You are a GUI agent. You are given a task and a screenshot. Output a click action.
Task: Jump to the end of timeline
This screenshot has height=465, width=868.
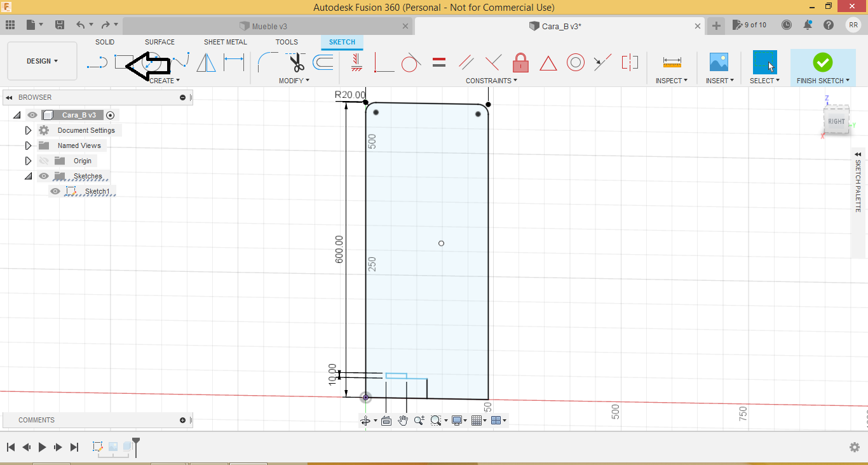[x=74, y=447]
